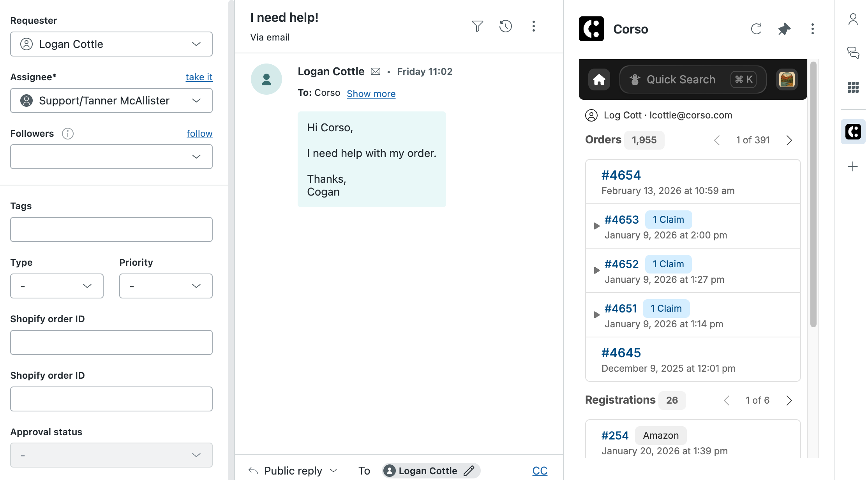Open order #4654
The width and height of the screenshot is (868, 480).
[x=621, y=175]
